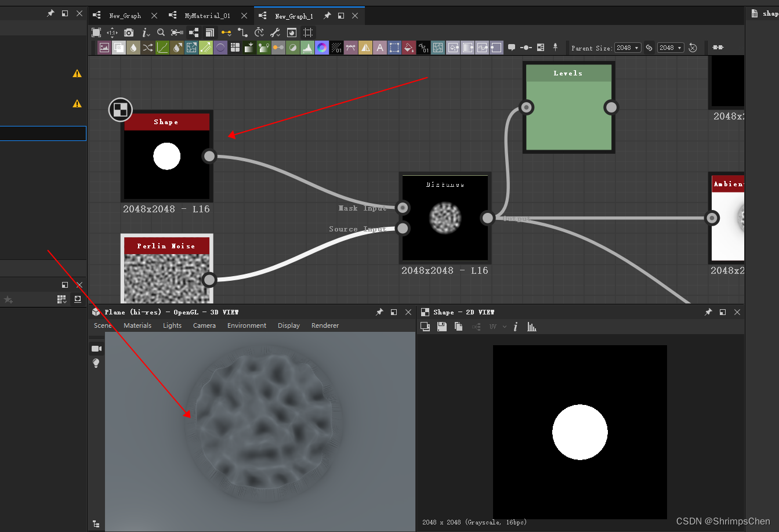
Task: Open graph search with the magnifier icon
Action: click(x=161, y=32)
